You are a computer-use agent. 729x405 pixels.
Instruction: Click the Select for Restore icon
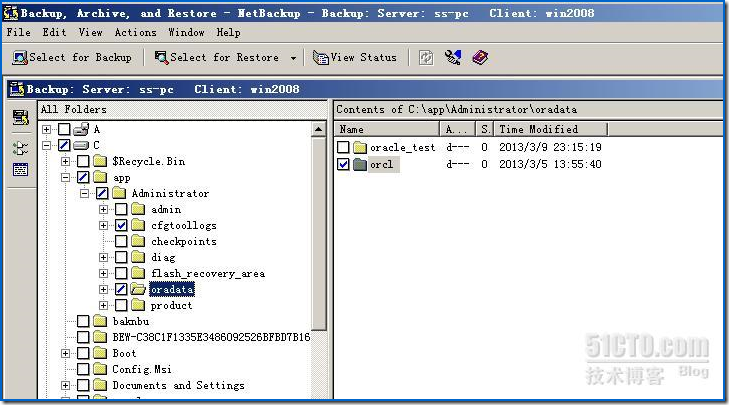tap(161, 58)
